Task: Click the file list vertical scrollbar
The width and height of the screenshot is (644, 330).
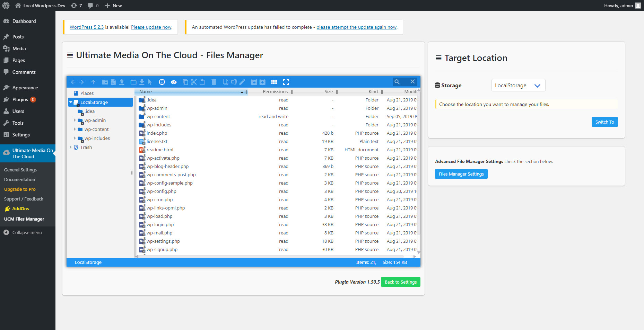Action: click(x=418, y=163)
